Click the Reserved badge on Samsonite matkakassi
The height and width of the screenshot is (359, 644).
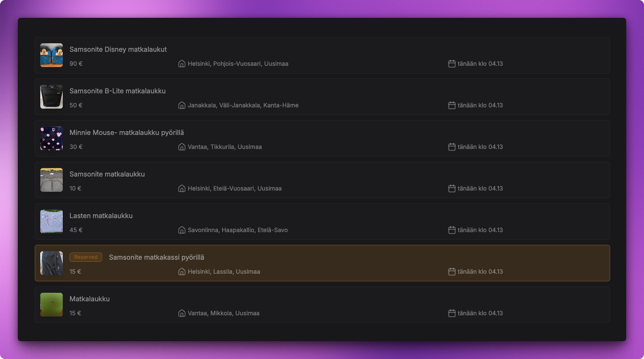[x=86, y=257]
